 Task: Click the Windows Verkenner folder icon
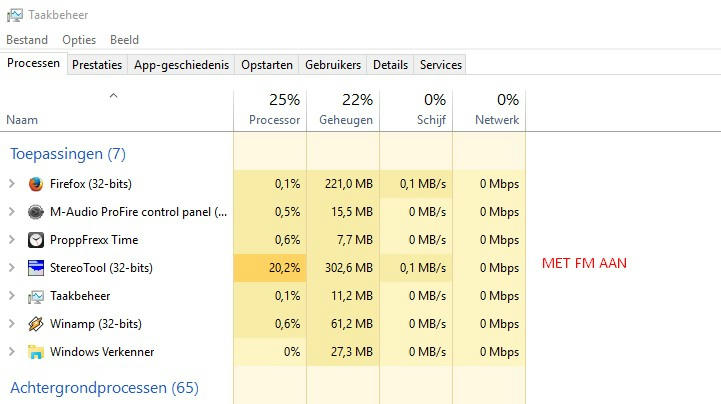[x=36, y=352]
